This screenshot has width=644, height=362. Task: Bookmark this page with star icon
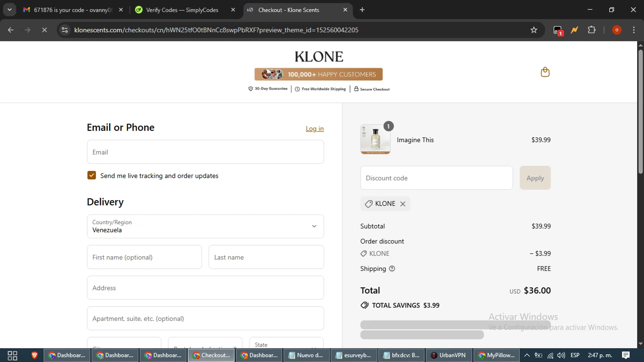coord(534,30)
